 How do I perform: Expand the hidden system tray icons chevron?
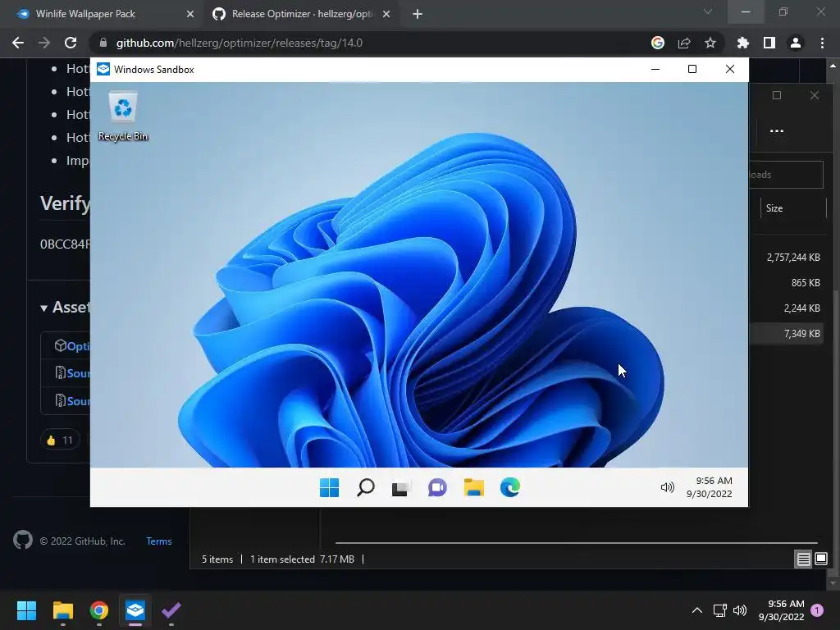coord(697,610)
